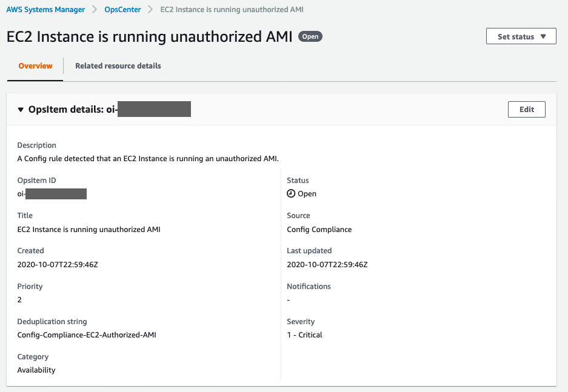Click the disclosure triangle before OpsItem details
This screenshot has height=392, width=568.
pos(21,109)
